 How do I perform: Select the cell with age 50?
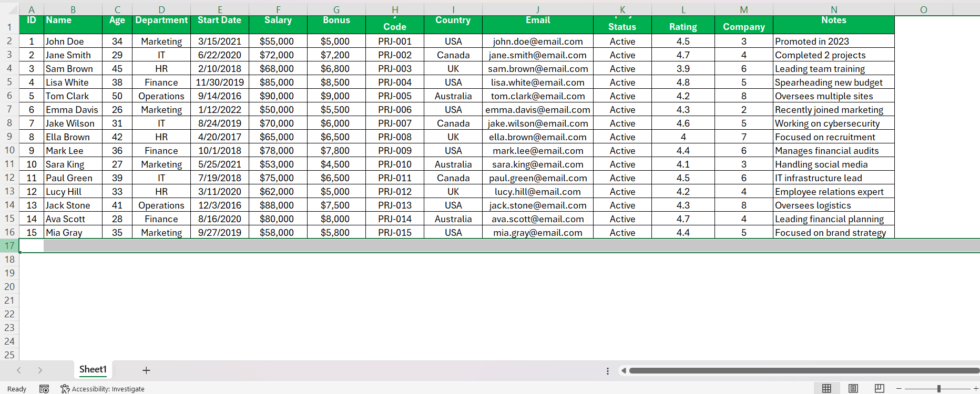[117, 96]
